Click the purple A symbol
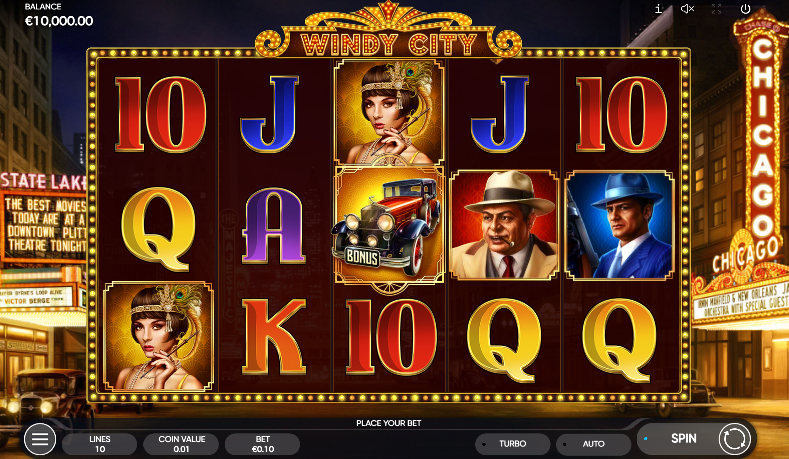Image resolution: width=789 pixels, height=459 pixels. click(x=273, y=225)
